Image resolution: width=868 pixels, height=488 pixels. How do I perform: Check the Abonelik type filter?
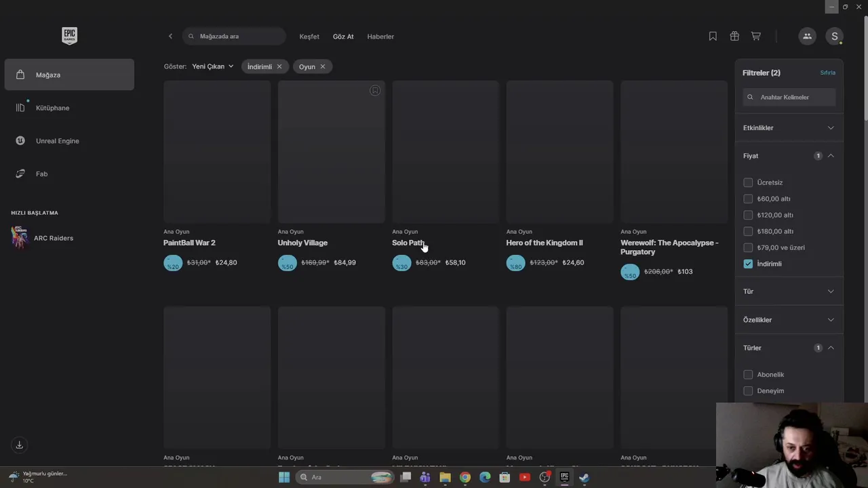(748, 374)
